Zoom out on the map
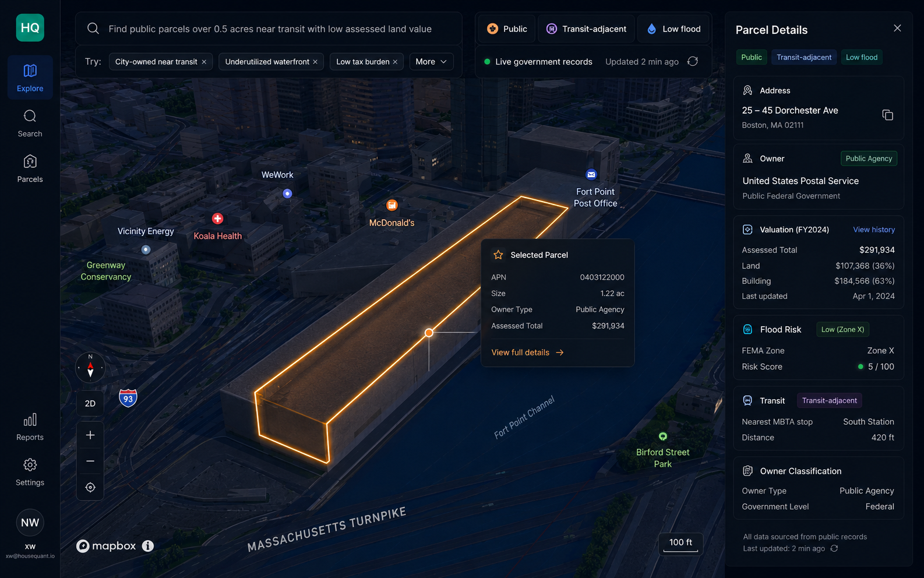The width and height of the screenshot is (924, 578). [x=90, y=461]
